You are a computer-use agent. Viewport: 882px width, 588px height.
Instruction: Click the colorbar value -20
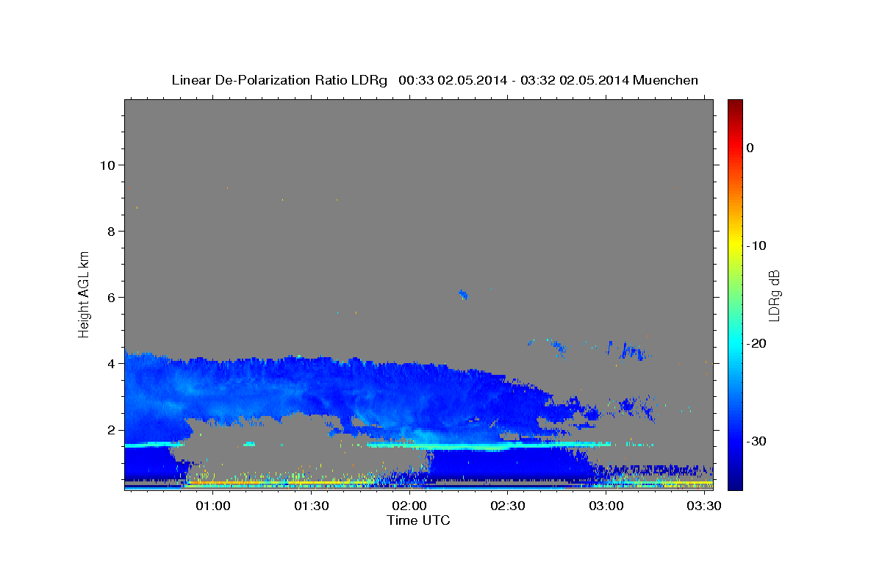pos(756,343)
